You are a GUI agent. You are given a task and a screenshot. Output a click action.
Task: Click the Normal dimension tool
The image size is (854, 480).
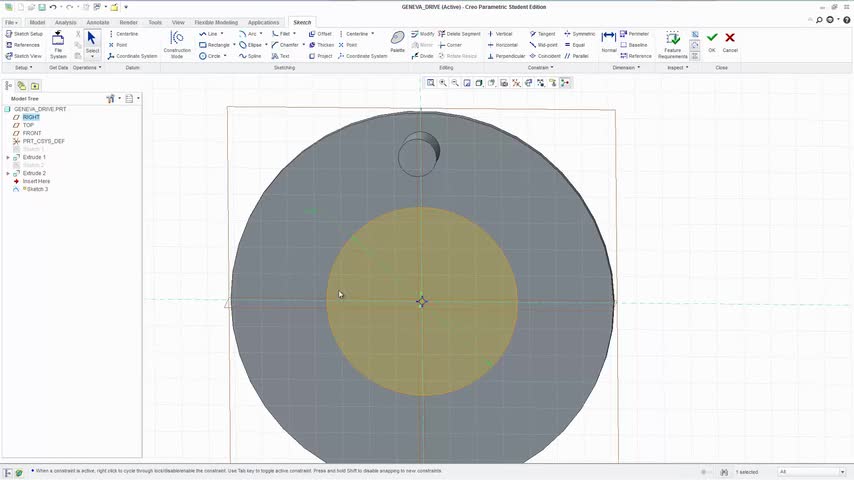608,41
